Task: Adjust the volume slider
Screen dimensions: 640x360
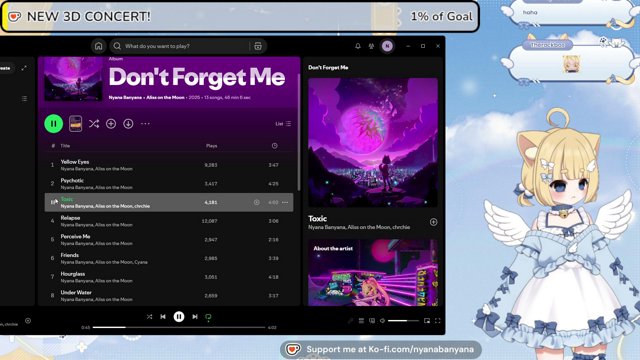Action: point(403,321)
